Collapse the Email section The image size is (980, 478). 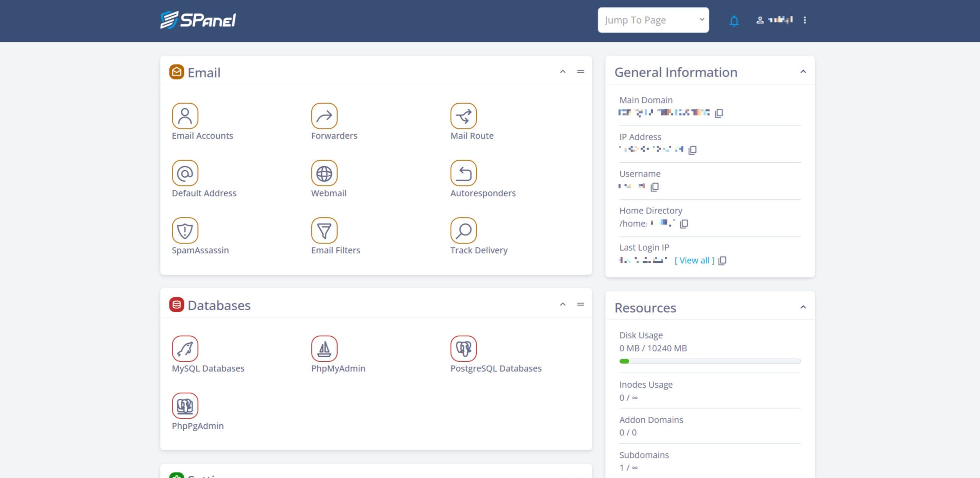(x=562, y=72)
